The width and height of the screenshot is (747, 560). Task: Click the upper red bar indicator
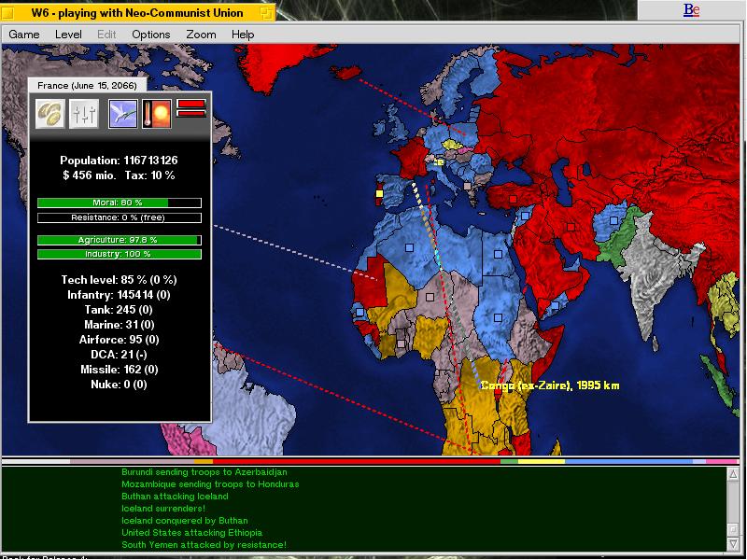click(x=191, y=104)
